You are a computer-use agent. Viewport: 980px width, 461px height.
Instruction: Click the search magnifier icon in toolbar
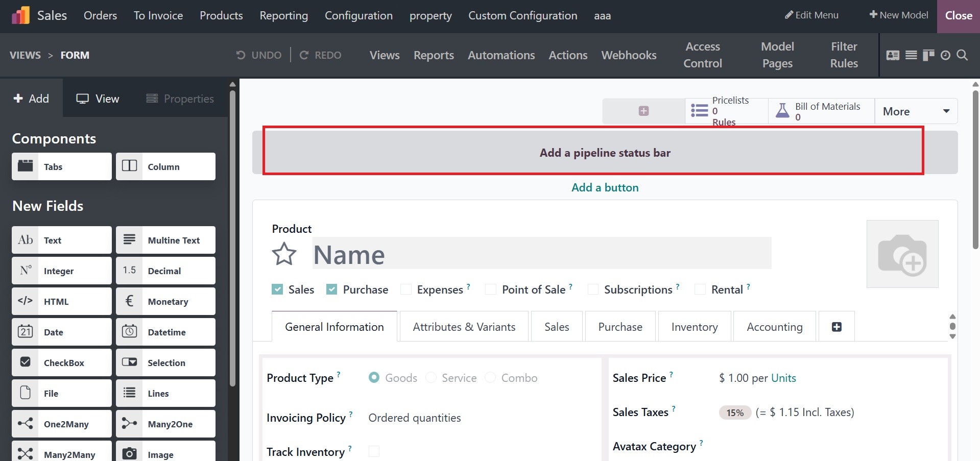(x=962, y=55)
